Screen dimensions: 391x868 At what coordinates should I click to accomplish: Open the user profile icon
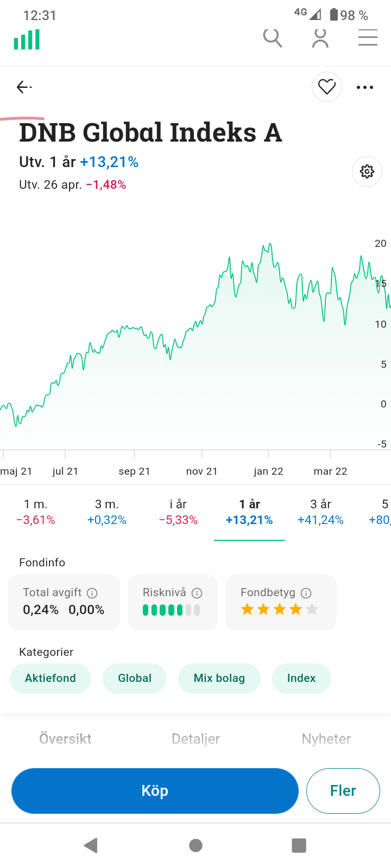(x=320, y=39)
